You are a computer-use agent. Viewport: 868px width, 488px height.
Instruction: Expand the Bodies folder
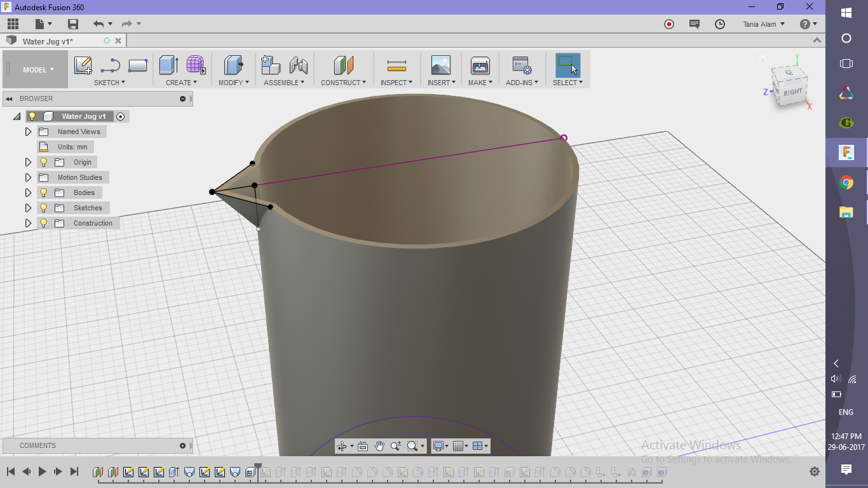click(28, 193)
